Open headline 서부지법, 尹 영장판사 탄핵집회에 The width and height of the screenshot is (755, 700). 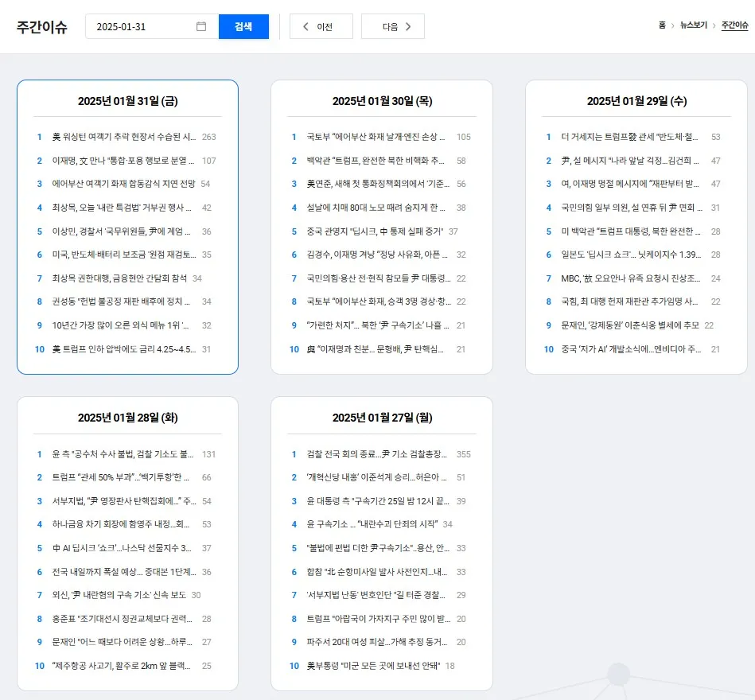coord(124,502)
